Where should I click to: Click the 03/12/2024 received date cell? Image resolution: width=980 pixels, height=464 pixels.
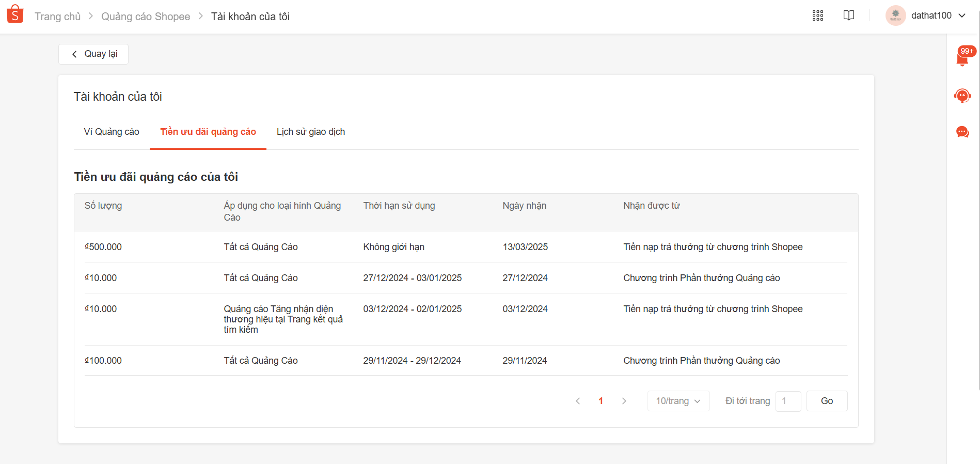point(525,309)
